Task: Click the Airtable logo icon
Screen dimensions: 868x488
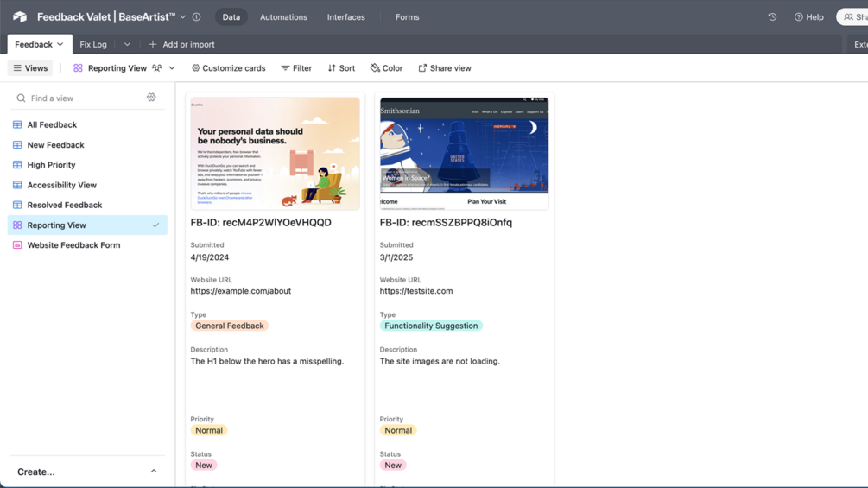Action: point(20,16)
